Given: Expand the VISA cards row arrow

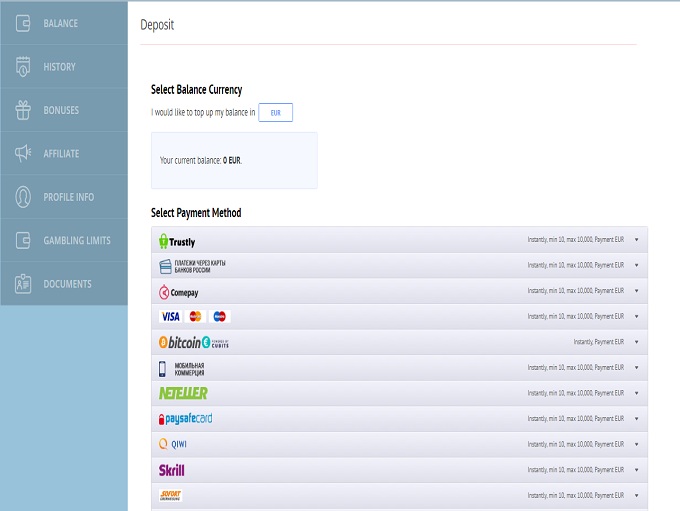Looking at the screenshot, I should point(637,316).
